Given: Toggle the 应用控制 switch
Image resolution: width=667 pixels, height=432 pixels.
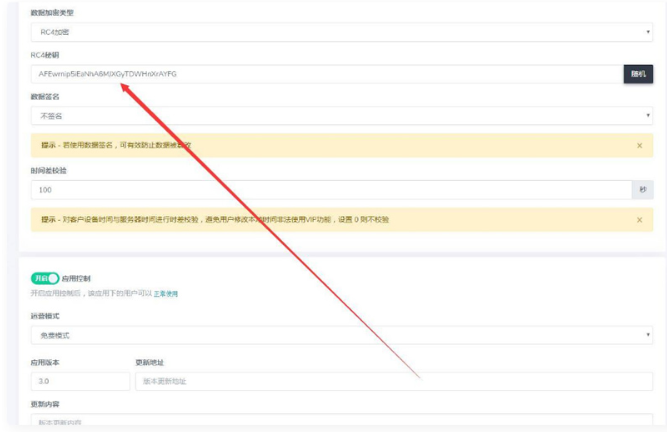Looking at the screenshot, I should pyautogui.click(x=45, y=279).
